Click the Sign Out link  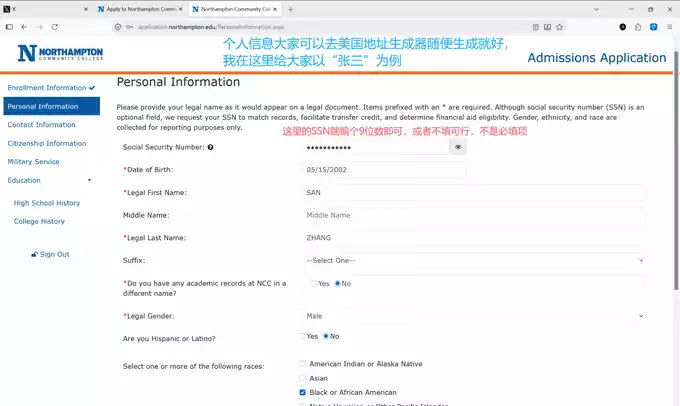pyautogui.click(x=55, y=254)
